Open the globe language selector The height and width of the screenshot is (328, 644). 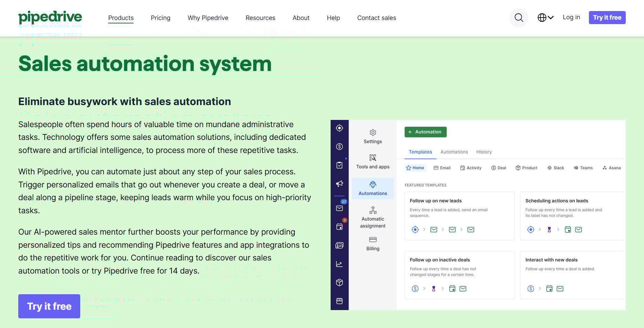click(x=546, y=18)
